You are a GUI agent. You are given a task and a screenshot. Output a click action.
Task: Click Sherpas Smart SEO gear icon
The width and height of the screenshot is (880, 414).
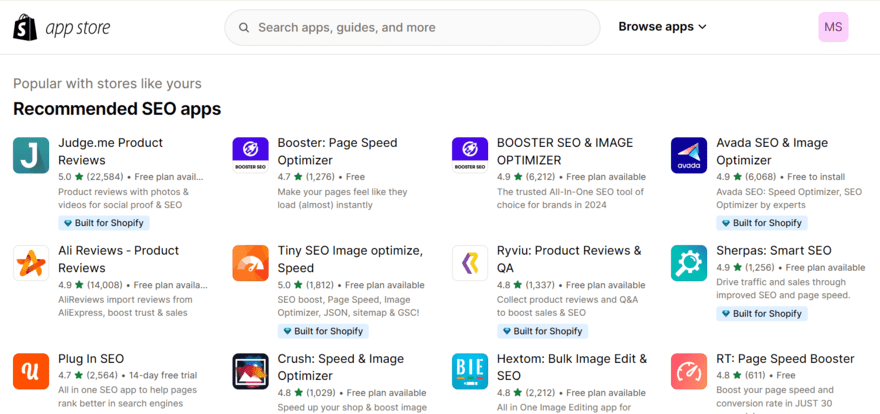coord(689,263)
